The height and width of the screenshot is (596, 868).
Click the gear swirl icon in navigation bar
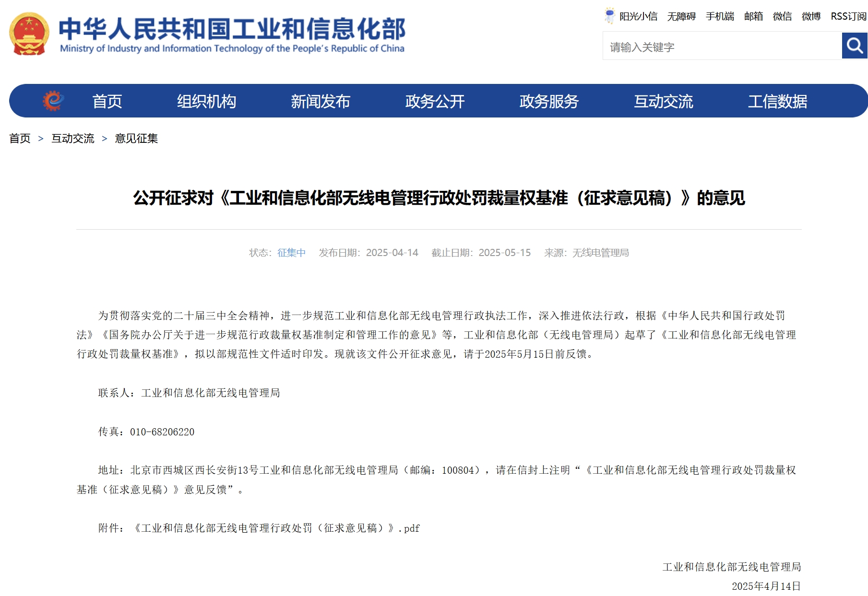click(53, 101)
